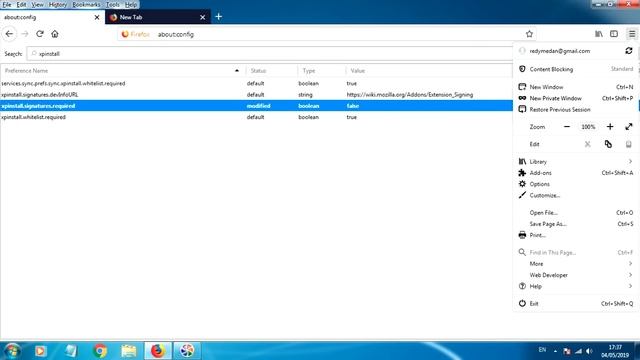Cut using the scissors icon
Screen dimensions: 640x360
[x=587, y=144]
